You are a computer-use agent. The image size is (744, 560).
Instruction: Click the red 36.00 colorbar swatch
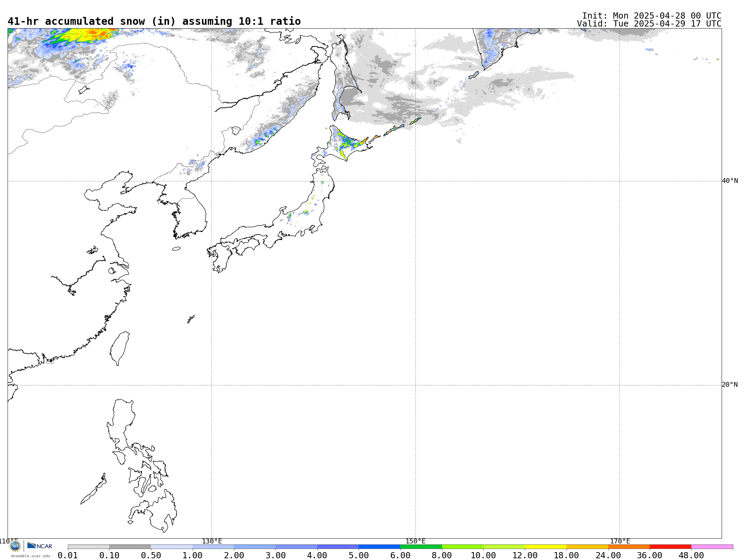pos(670,547)
